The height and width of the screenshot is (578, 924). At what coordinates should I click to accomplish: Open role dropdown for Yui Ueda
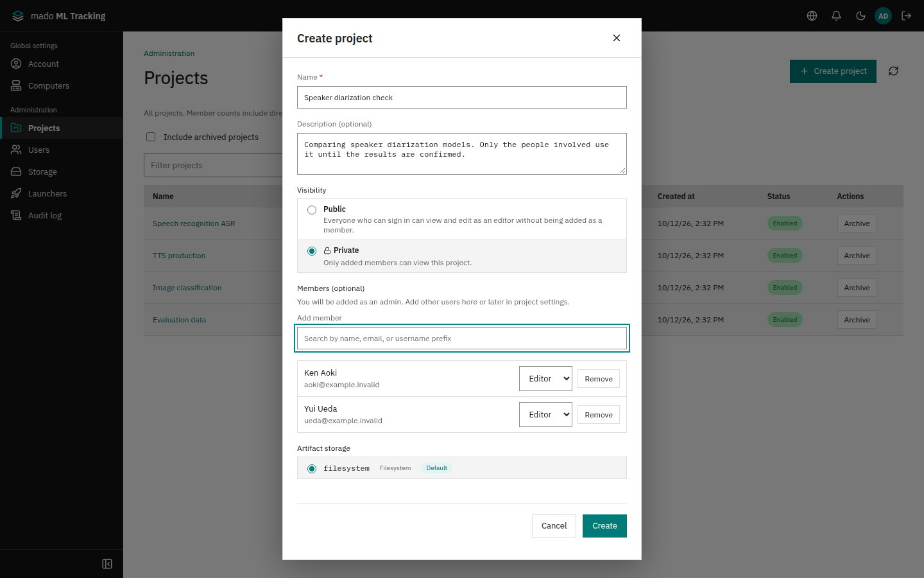[545, 415]
